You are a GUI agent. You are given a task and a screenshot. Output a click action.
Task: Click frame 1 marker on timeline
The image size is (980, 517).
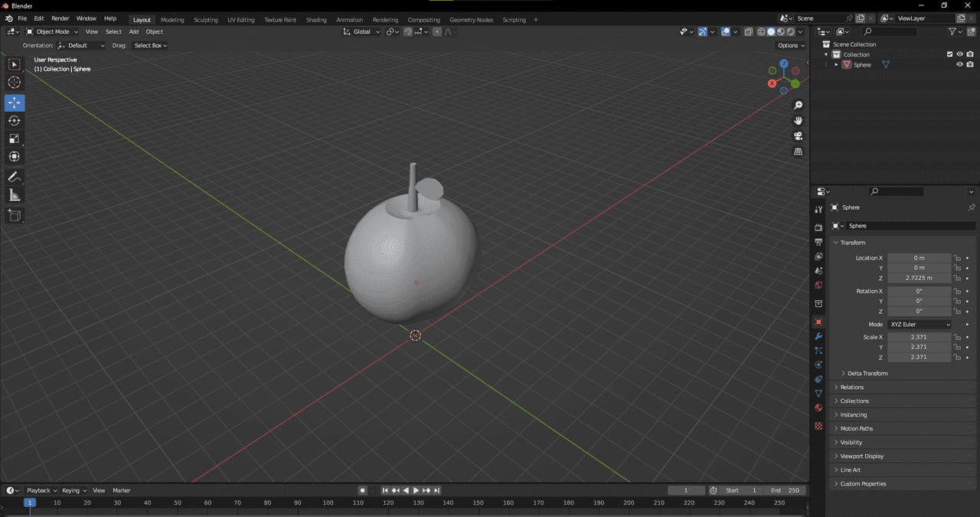[29, 503]
